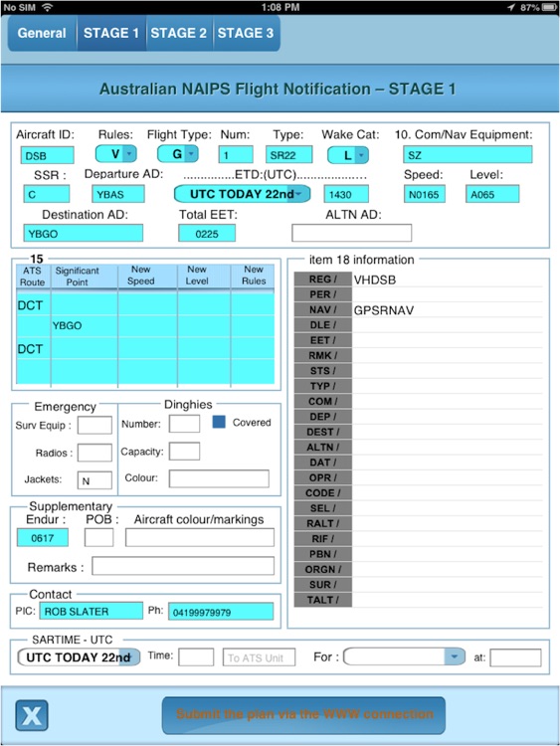The image size is (560, 746).
Task: Expand the SARTIME For dropdown
Action: pyautogui.click(x=404, y=657)
